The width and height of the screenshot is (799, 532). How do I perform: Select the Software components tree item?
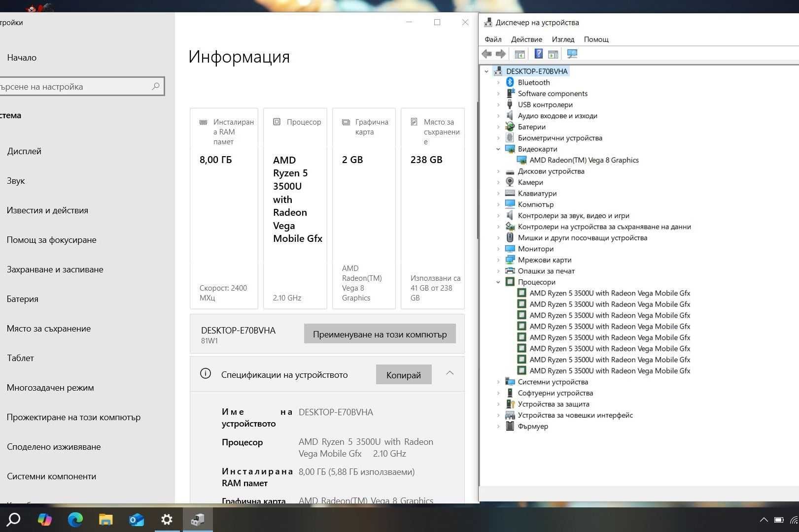(553, 94)
